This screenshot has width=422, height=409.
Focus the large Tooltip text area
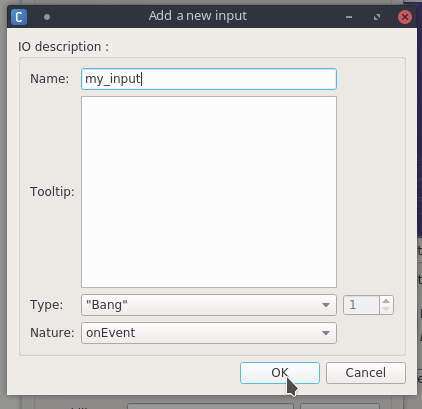(209, 192)
